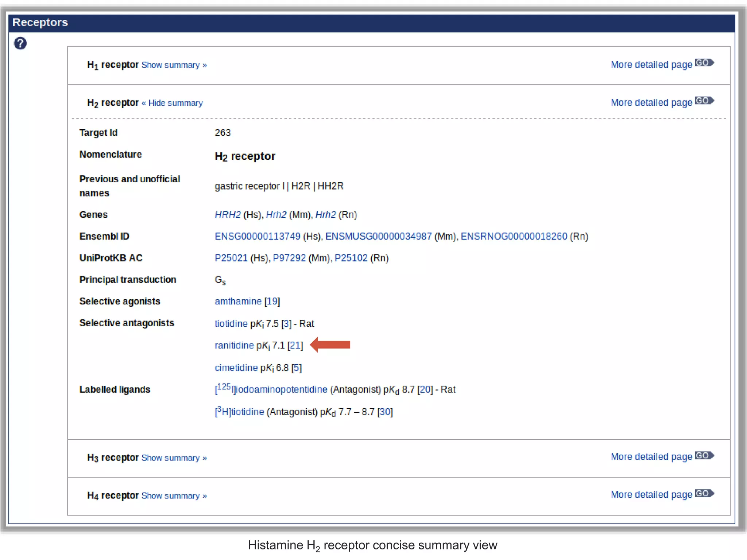
Task: Open More detailed page for H2 receptor
Action: click(651, 102)
